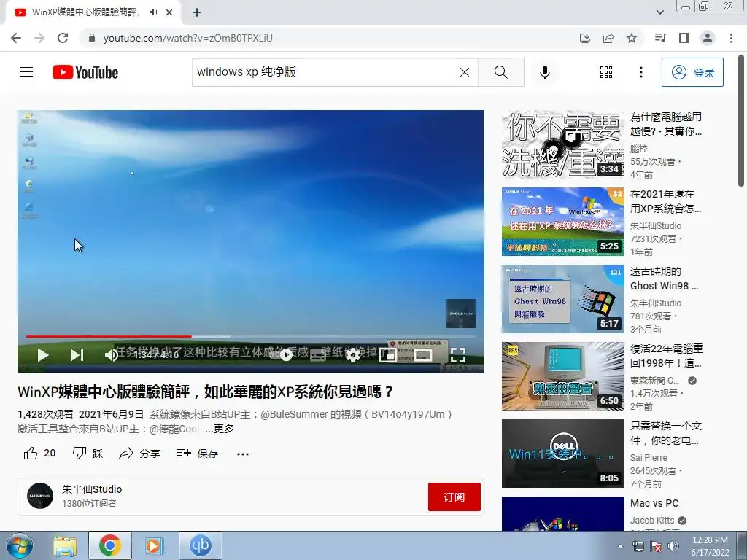Open more actions ellipsis under video
Image resolution: width=747 pixels, height=560 pixels.
tap(242, 454)
